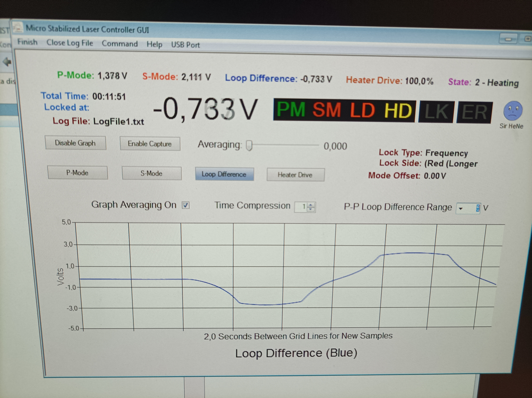Click the Close Log File menu item

[x=70, y=43]
